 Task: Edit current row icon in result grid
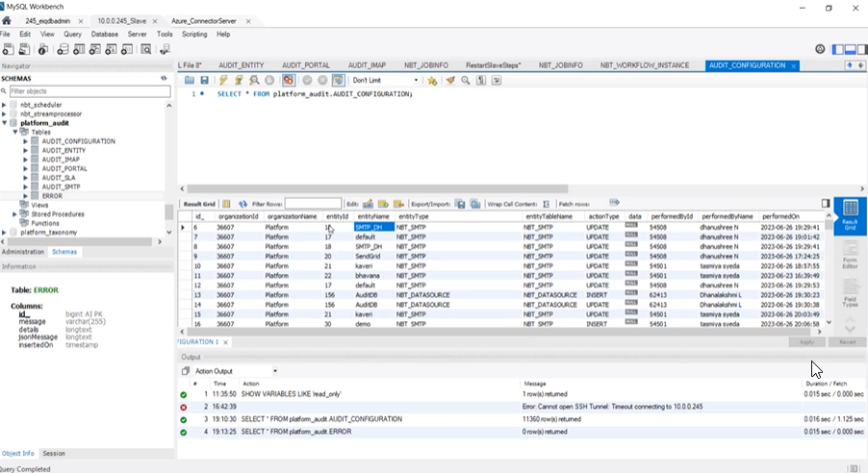tap(368, 204)
